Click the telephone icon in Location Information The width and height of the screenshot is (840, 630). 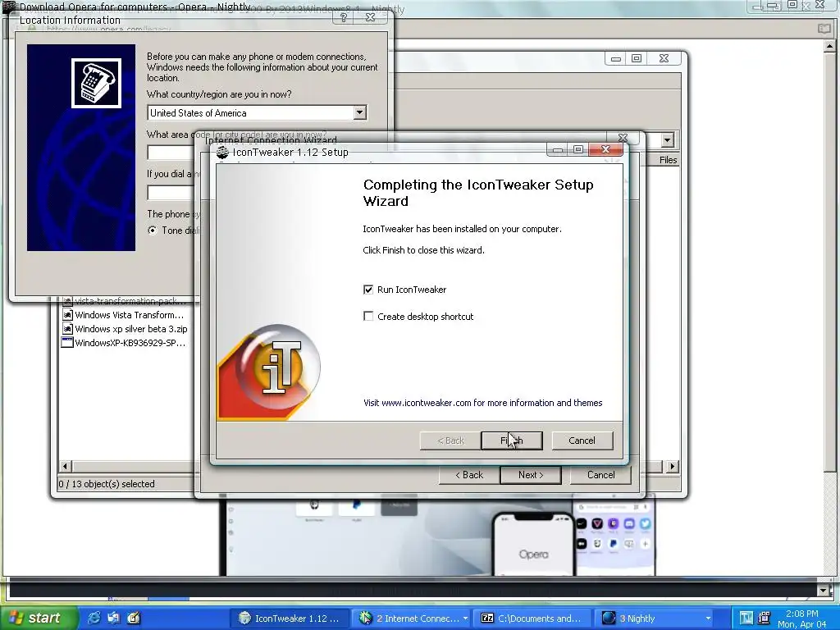(x=97, y=83)
